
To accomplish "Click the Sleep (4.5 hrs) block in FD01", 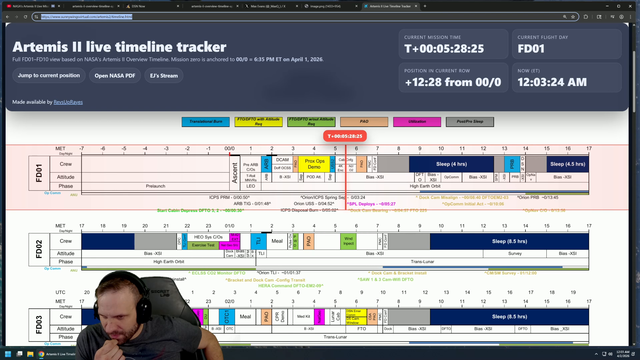I will pyautogui.click(x=568, y=164).
